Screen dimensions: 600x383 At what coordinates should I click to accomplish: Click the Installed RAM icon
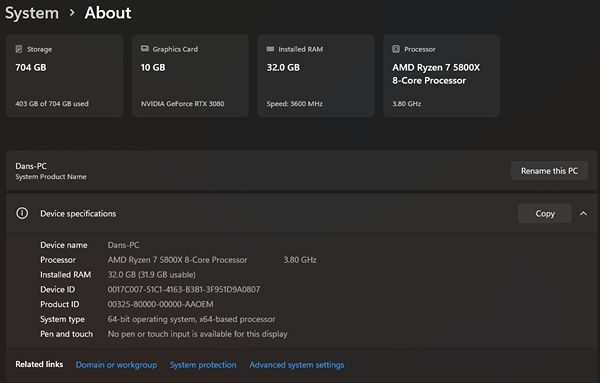270,49
